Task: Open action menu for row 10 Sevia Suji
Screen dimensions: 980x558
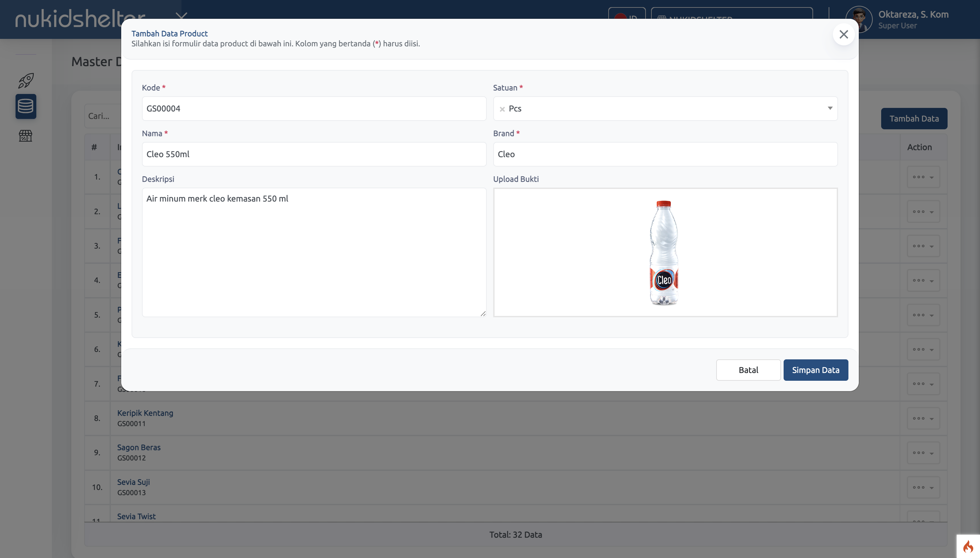Action: (x=923, y=487)
